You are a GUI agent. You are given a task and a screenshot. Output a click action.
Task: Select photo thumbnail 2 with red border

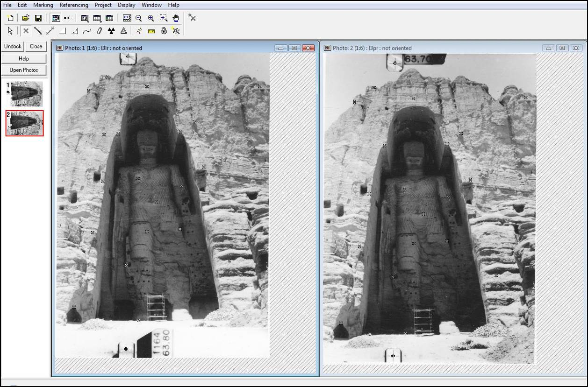click(25, 123)
